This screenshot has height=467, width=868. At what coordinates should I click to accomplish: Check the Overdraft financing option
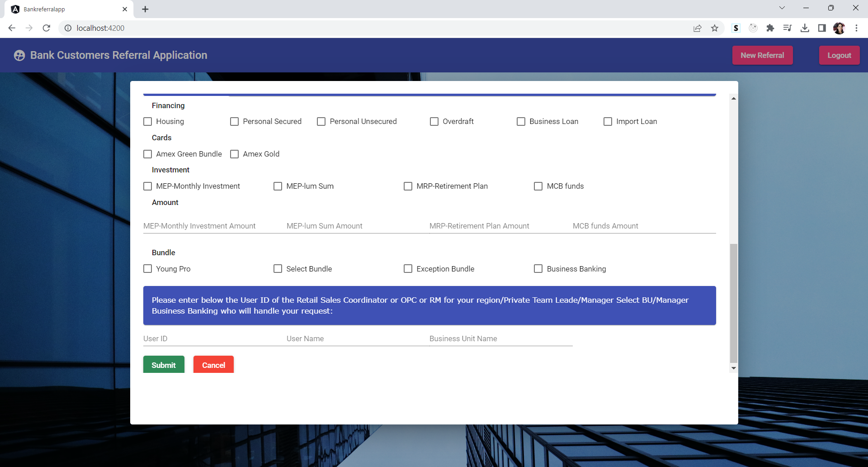coord(434,121)
